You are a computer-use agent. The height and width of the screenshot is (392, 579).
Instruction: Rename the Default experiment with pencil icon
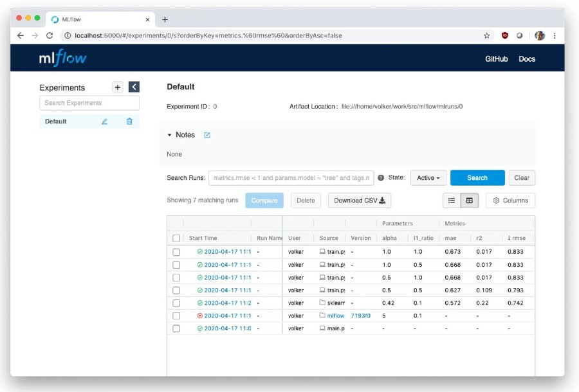click(104, 121)
